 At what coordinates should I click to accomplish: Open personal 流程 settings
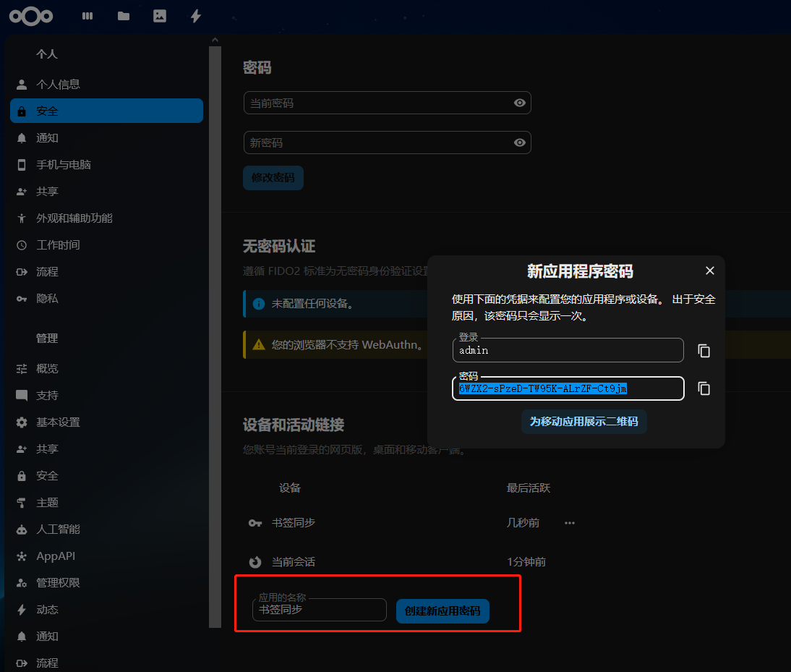pyautogui.click(x=106, y=271)
